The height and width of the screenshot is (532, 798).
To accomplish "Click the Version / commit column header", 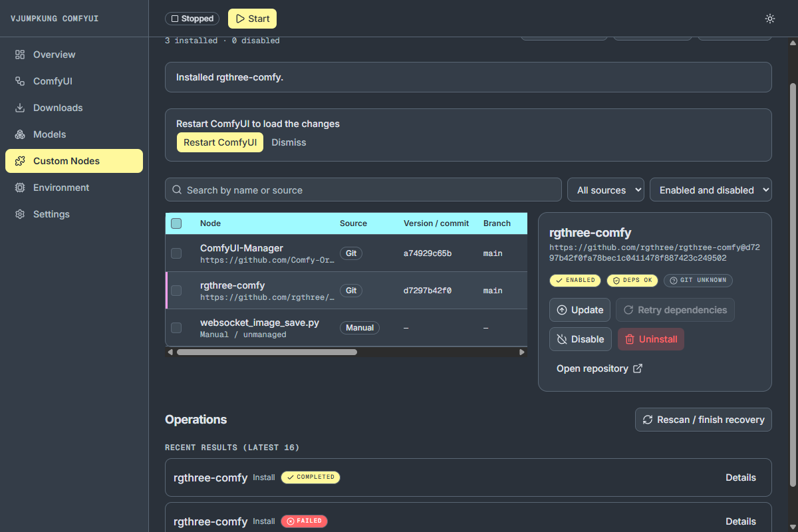I will (x=436, y=223).
